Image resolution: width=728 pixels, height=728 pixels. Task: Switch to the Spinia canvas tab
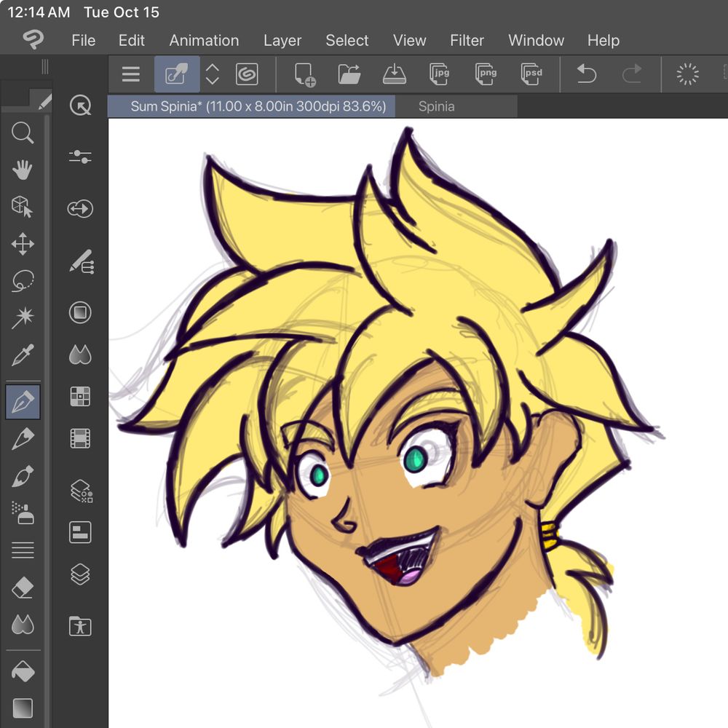(x=437, y=106)
